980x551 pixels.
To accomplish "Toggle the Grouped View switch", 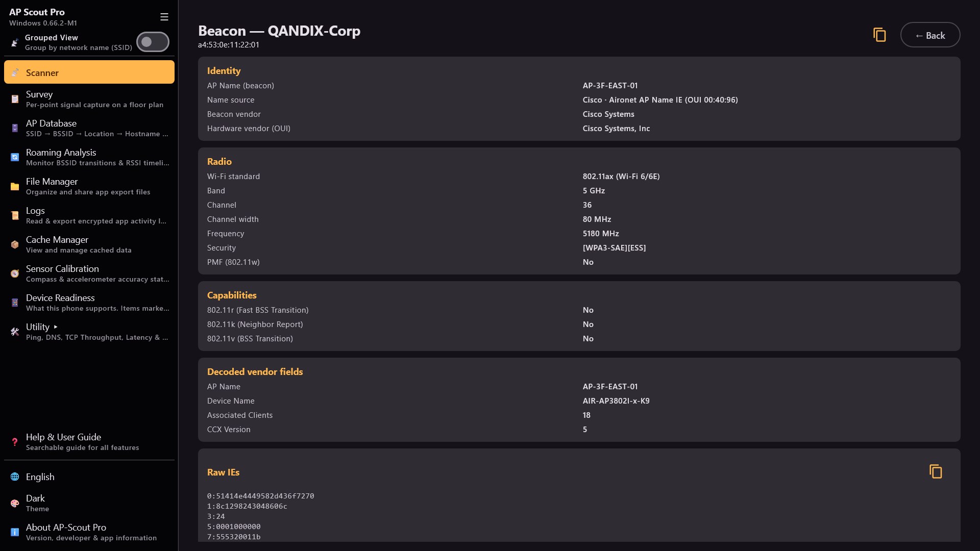I will tap(153, 42).
